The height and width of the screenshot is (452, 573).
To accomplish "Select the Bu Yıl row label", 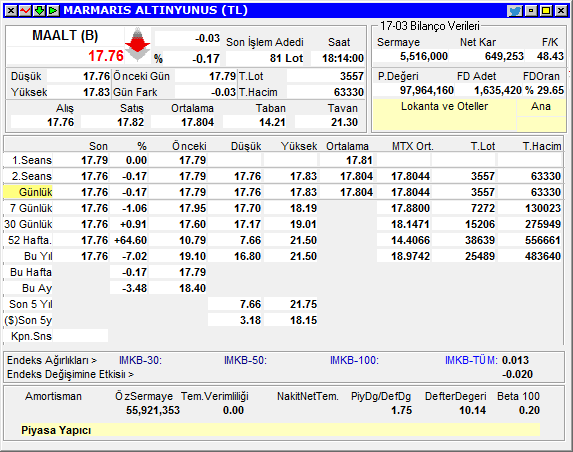I will [38, 256].
